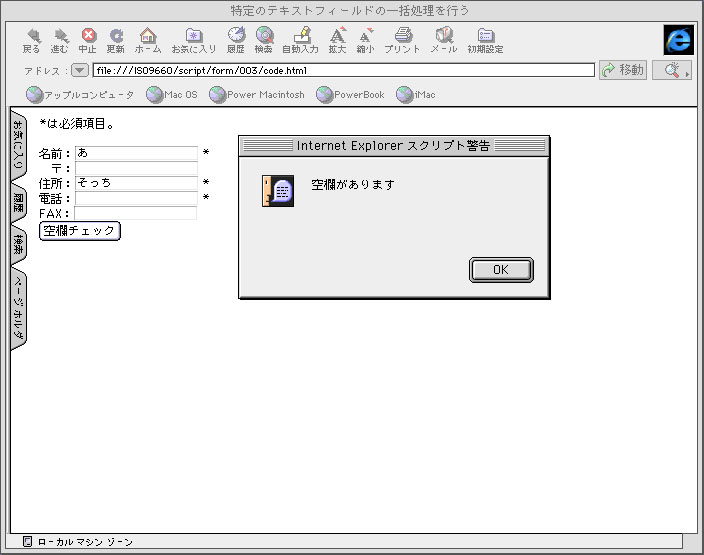Click the 検索 search toolbar icon
The width and height of the screenshot is (704, 555).
point(264,40)
